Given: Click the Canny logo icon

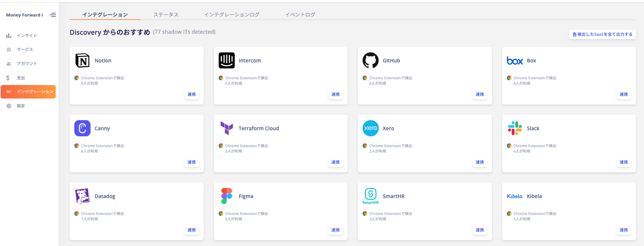Looking at the screenshot, I should click(82, 128).
